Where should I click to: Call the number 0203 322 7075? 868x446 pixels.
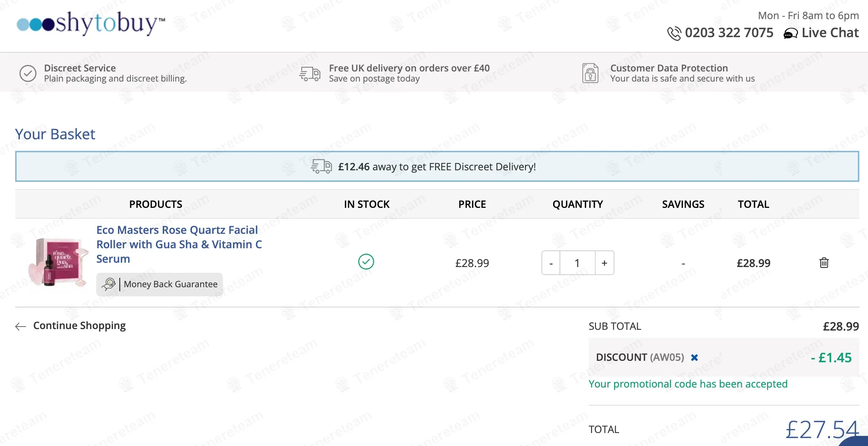(x=729, y=33)
